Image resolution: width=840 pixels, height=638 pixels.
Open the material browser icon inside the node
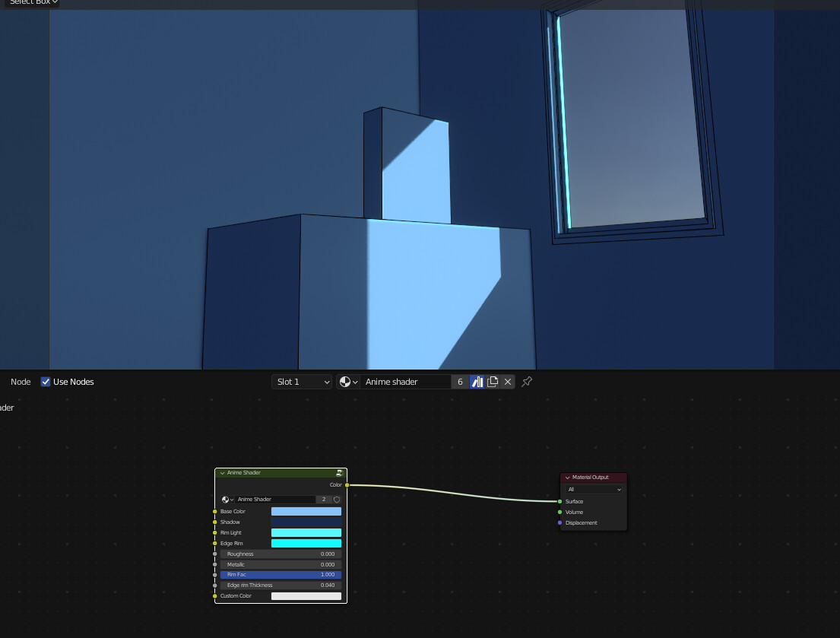(226, 500)
